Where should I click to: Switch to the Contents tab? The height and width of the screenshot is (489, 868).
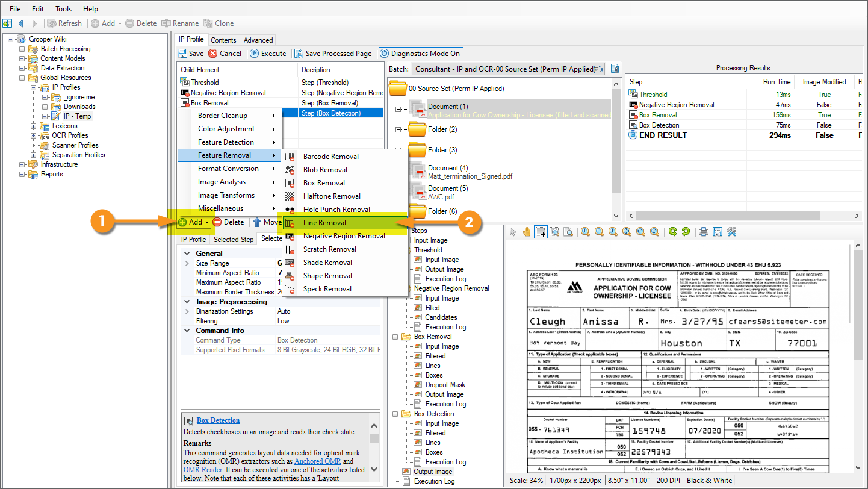point(223,40)
